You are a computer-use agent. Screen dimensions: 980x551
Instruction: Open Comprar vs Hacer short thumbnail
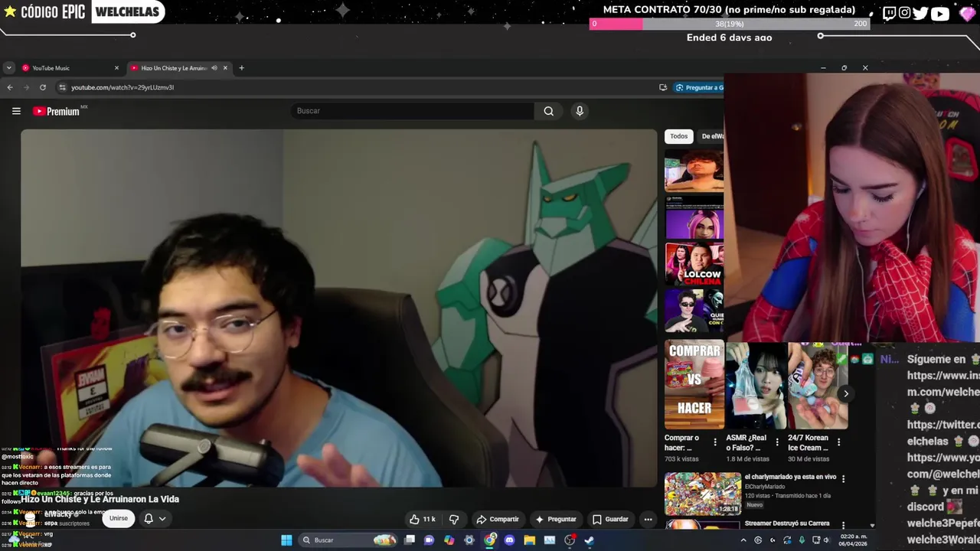click(x=694, y=386)
